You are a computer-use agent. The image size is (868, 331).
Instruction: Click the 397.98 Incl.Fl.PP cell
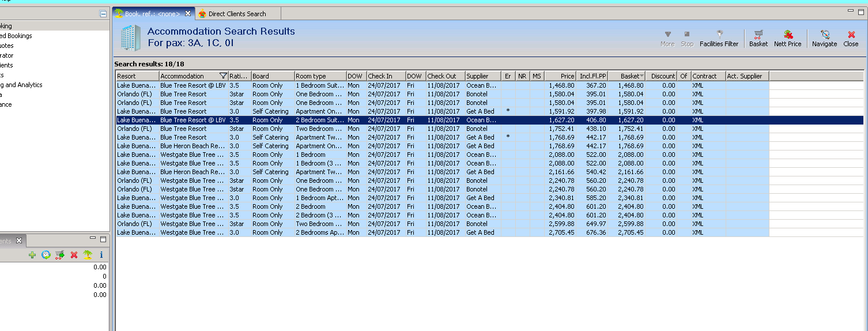[592, 111]
